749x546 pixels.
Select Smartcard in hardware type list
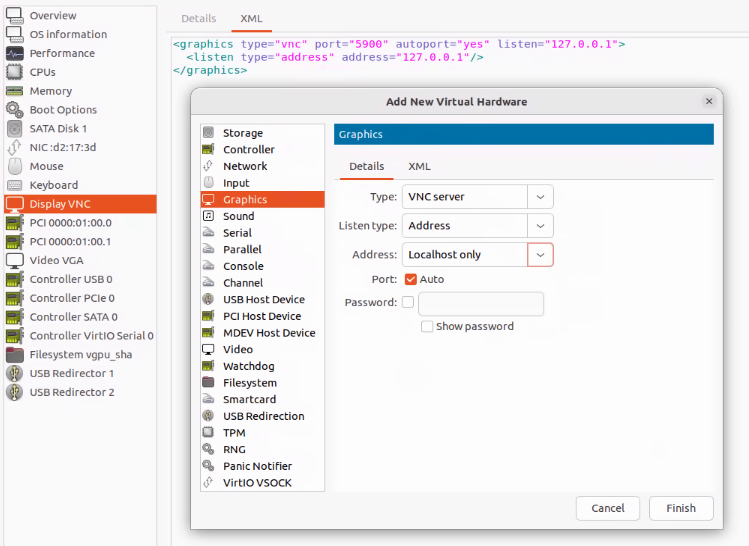click(263, 399)
